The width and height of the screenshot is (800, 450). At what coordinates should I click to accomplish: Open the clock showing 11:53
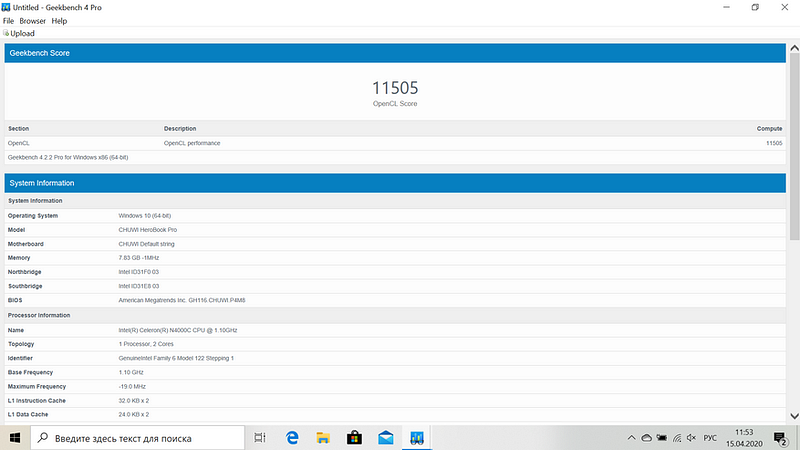point(744,438)
